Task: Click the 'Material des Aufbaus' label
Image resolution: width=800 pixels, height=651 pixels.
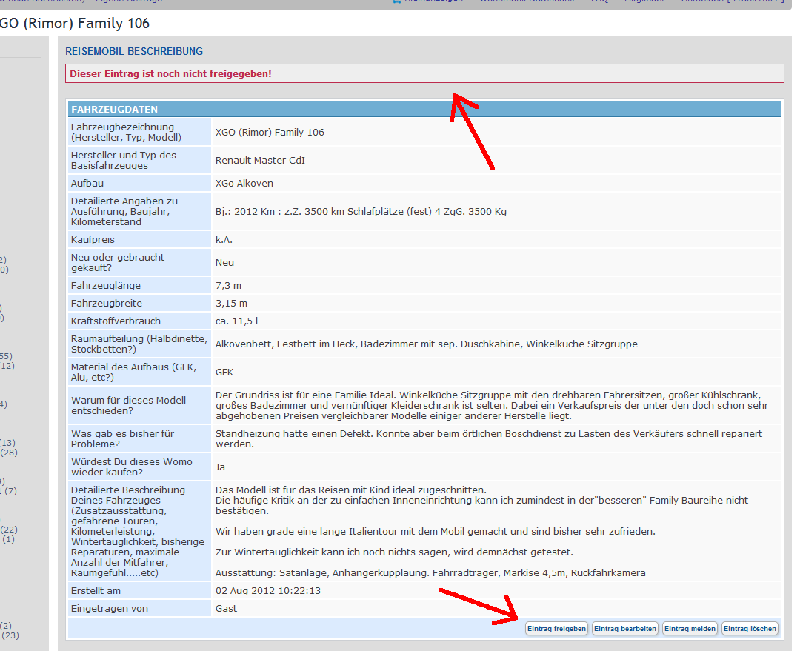Action: [134, 372]
